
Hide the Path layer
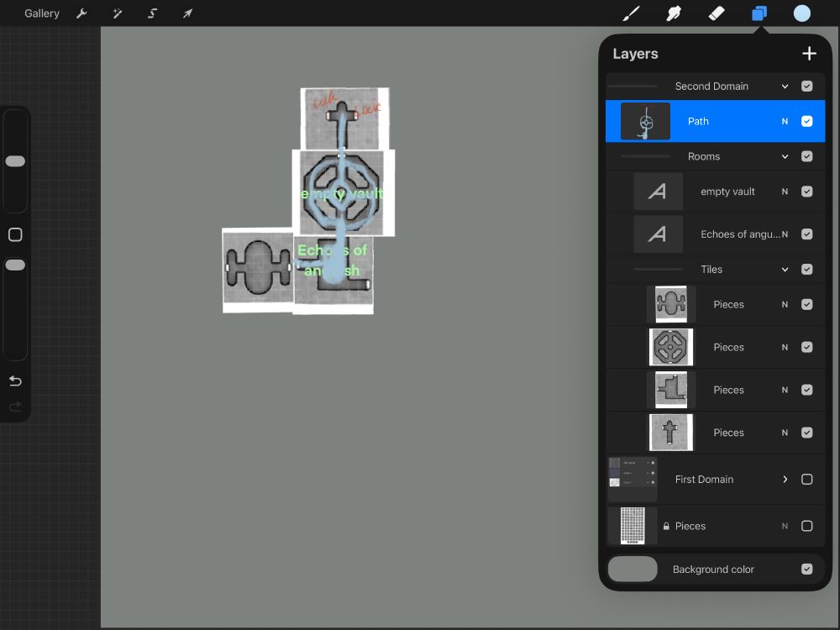[x=806, y=122]
